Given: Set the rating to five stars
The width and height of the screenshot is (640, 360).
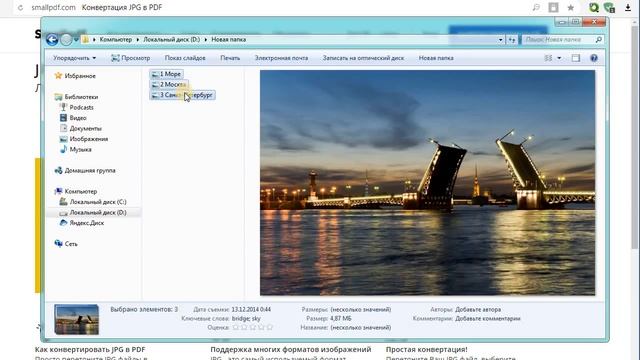Looking at the screenshot, I should click(x=269, y=327).
